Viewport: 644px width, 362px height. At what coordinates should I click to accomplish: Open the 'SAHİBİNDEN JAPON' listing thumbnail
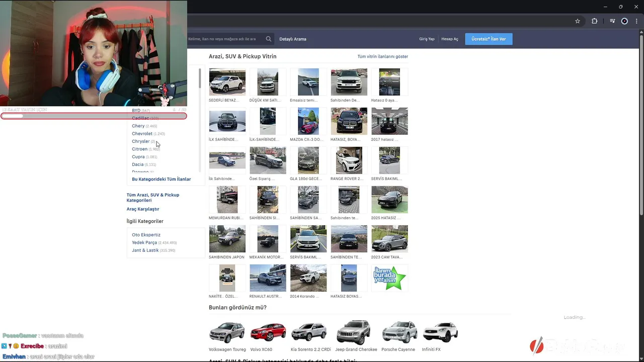227,239
